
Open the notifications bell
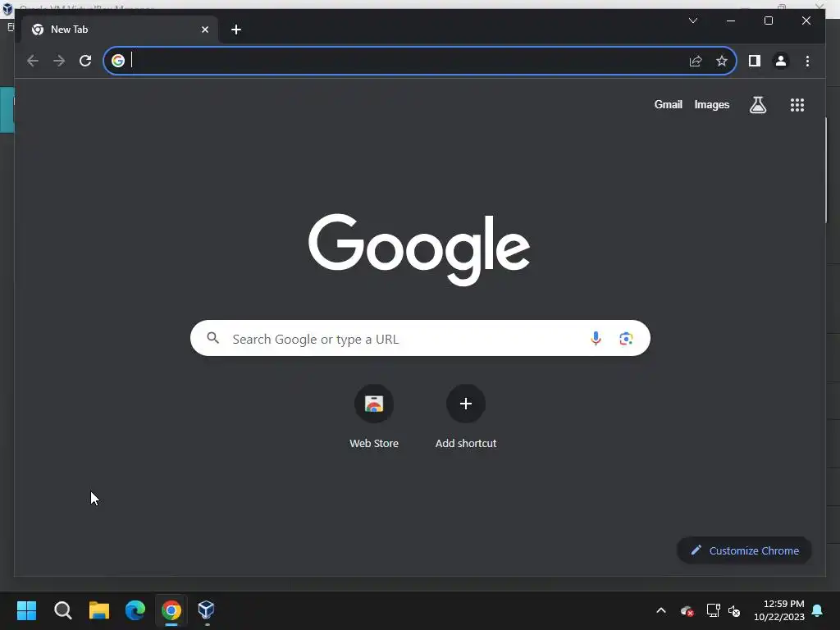[818, 610]
